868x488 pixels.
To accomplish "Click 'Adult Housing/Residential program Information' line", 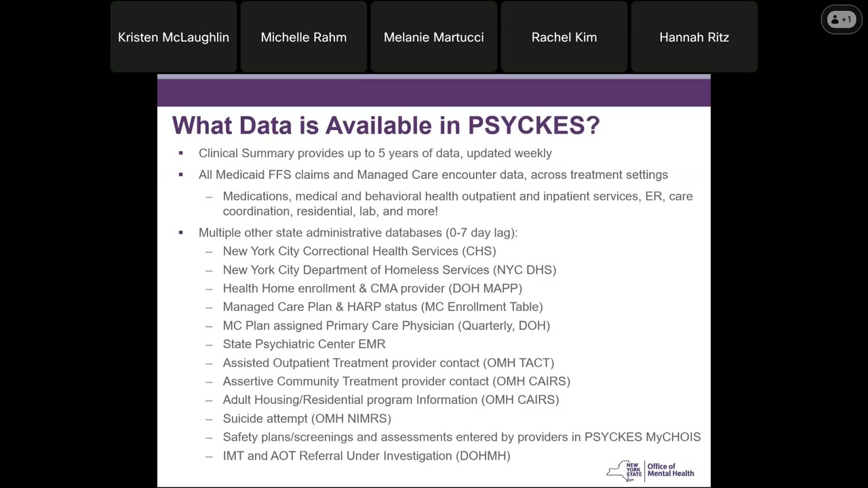I will point(391,400).
